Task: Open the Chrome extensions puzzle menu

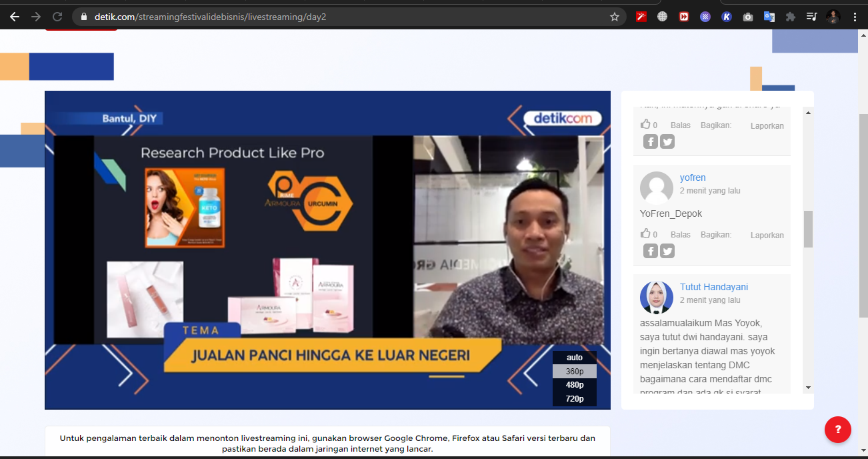Action: [790, 17]
